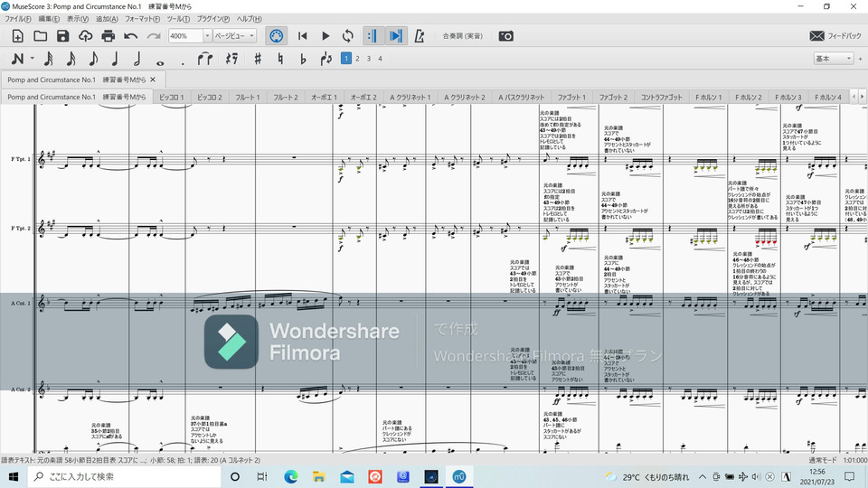Apply a natural accidental
The width and height of the screenshot is (868, 488).
tap(280, 59)
